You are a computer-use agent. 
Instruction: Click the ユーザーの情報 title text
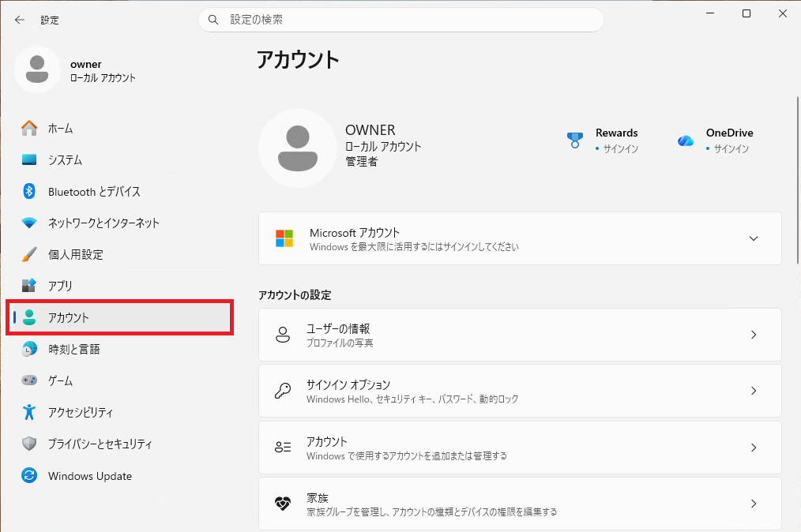click(x=338, y=329)
